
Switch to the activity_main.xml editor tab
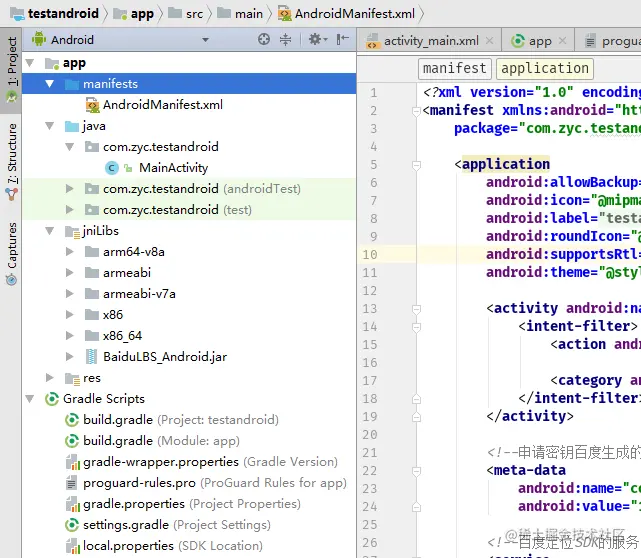click(x=431, y=41)
